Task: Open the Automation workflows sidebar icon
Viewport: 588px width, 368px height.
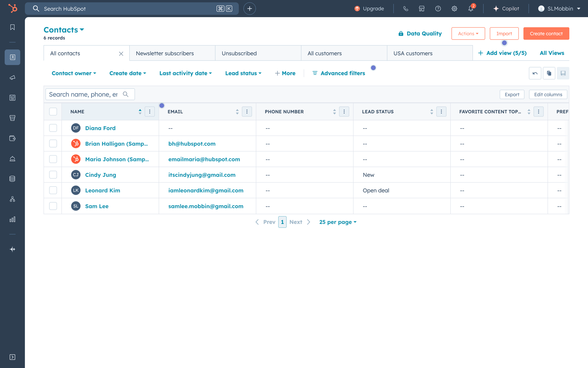Action: pos(12,199)
